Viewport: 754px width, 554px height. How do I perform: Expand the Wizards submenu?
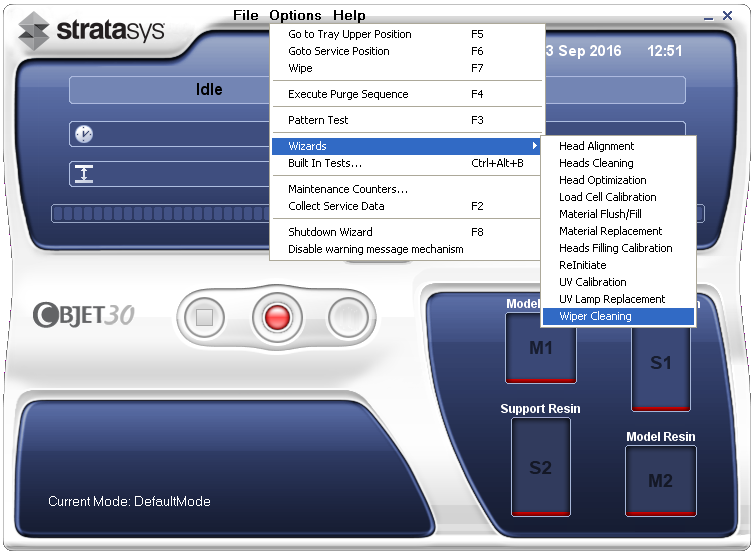[x=406, y=146]
